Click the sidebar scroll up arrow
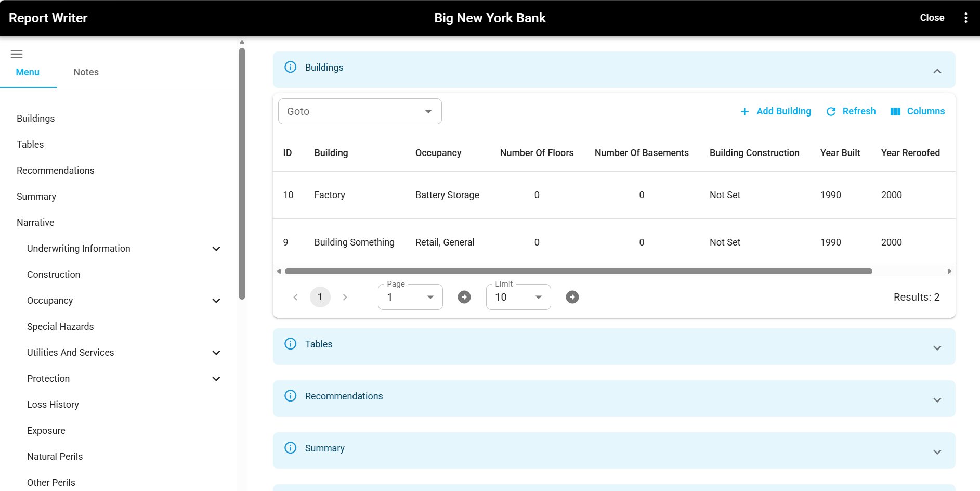This screenshot has height=491, width=980. pos(242,42)
